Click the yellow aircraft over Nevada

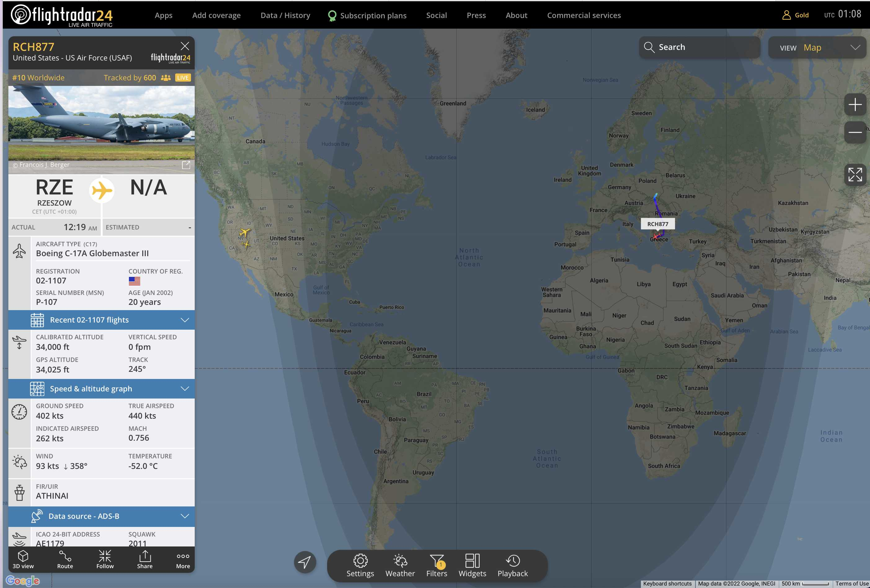[244, 232]
